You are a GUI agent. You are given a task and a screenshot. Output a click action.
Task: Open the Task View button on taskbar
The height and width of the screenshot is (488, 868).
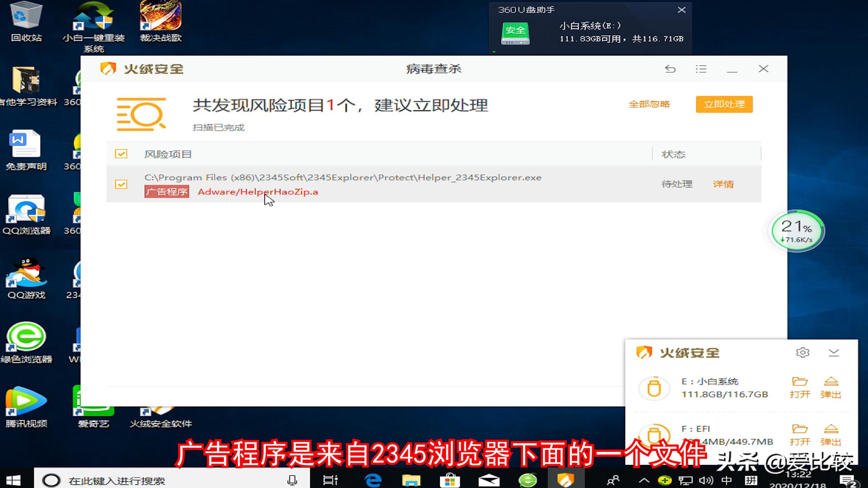click(330, 481)
